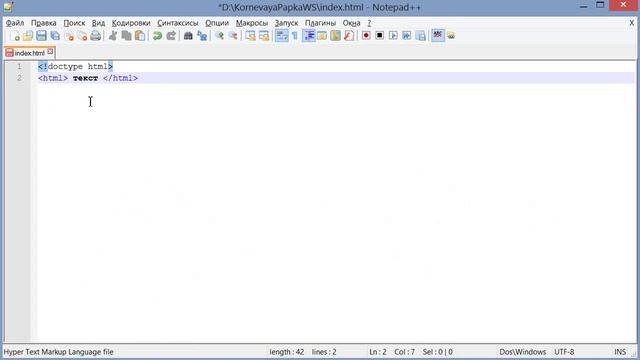This screenshot has height=360, width=640.
Task: Click the Notepad++ title bar app icon
Action: tap(8, 7)
